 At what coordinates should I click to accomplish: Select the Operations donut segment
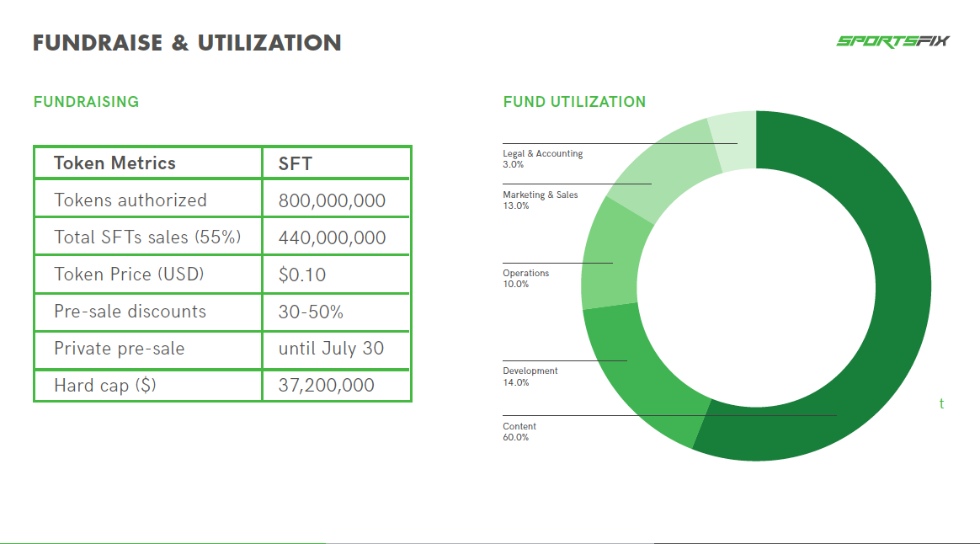tap(610, 258)
